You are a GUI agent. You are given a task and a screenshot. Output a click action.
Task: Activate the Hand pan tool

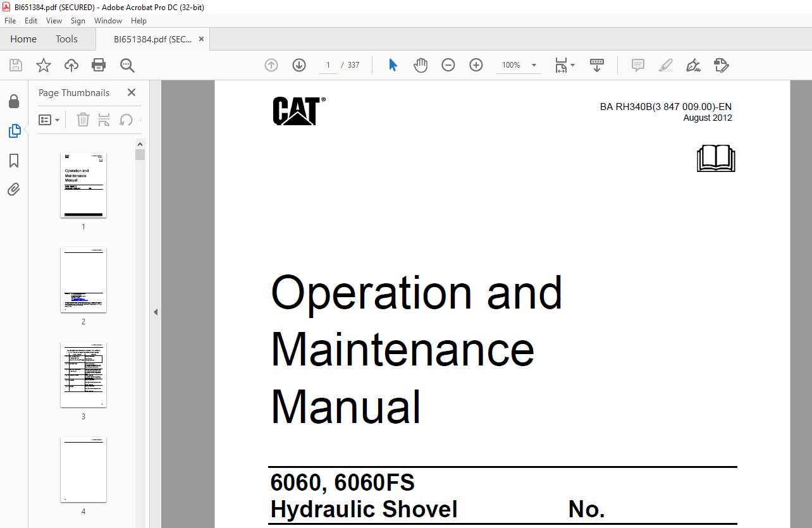421,65
